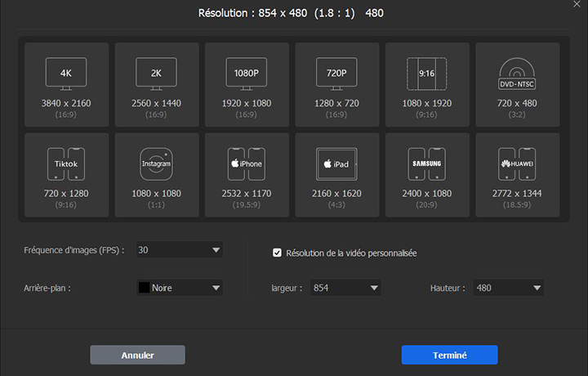Pick the 1080P 1920 x 1080 preset

[x=247, y=84]
